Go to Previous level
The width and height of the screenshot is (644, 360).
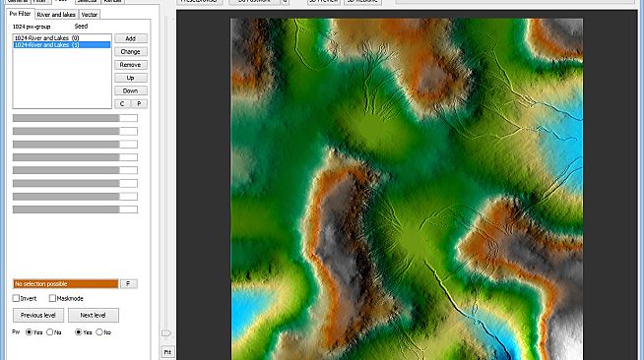[38, 316]
